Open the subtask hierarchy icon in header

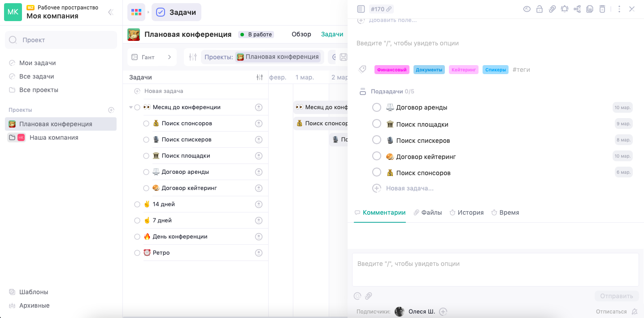[577, 9]
